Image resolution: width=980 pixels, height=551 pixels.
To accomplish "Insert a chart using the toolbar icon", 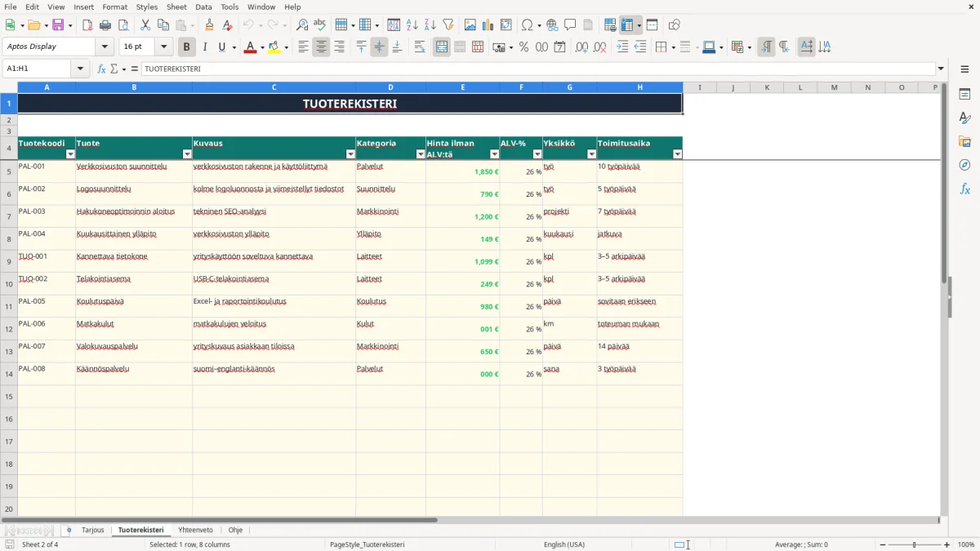I will point(488,25).
